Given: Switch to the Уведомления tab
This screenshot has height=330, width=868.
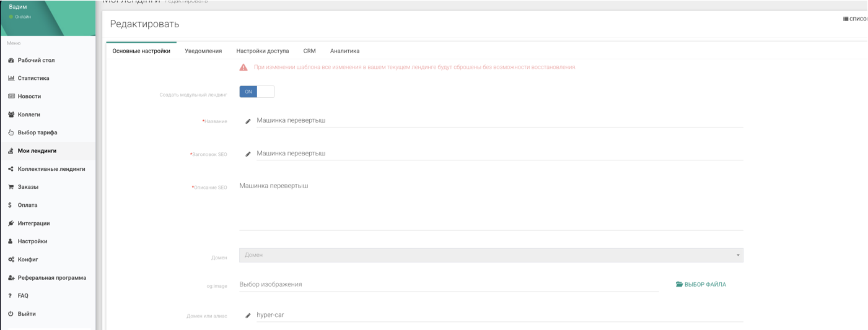Looking at the screenshot, I should coord(203,51).
